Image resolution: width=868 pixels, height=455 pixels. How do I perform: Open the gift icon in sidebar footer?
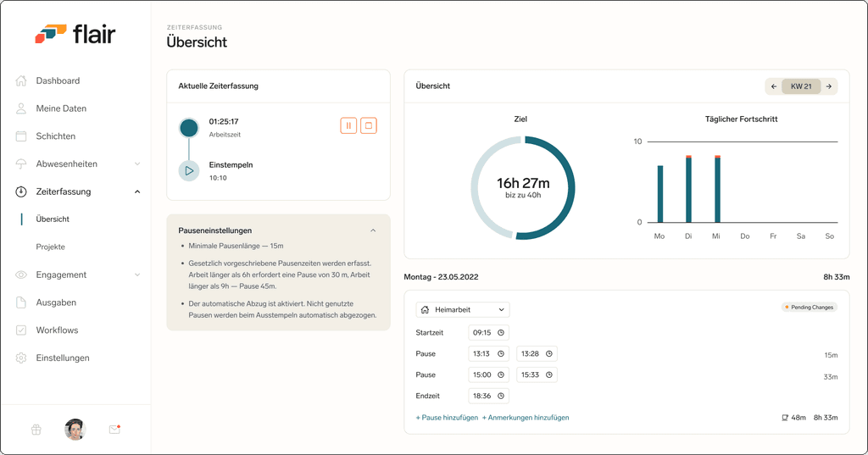tap(36, 430)
